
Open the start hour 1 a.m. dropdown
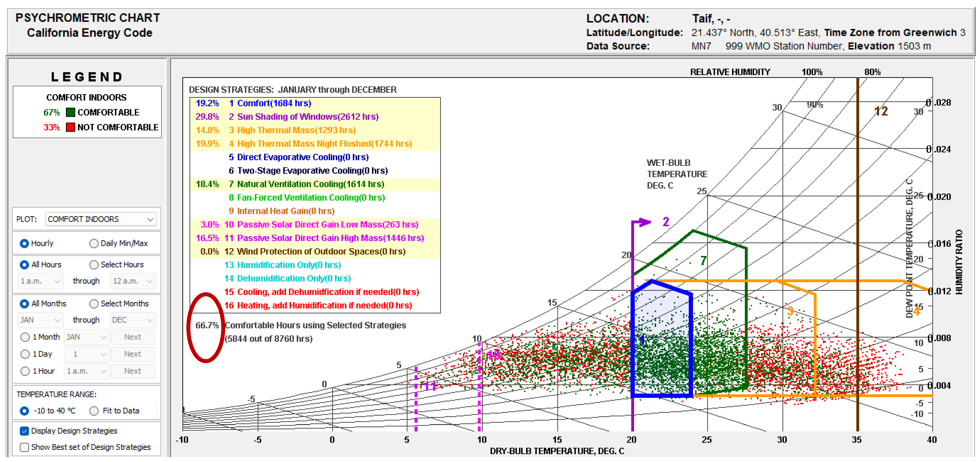[40, 281]
